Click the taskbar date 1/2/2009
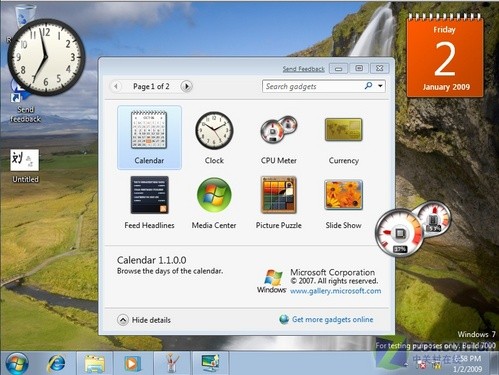The height and width of the screenshot is (375, 499). tap(467, 369)
